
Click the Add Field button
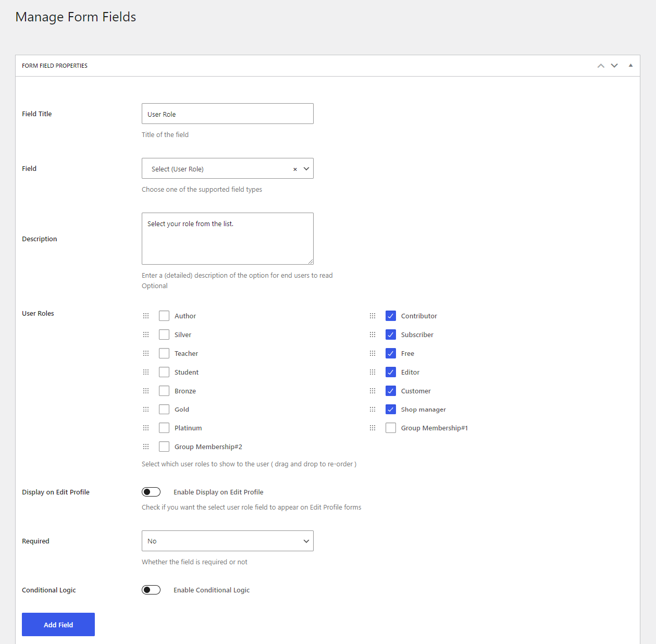(x=58, y=624)
